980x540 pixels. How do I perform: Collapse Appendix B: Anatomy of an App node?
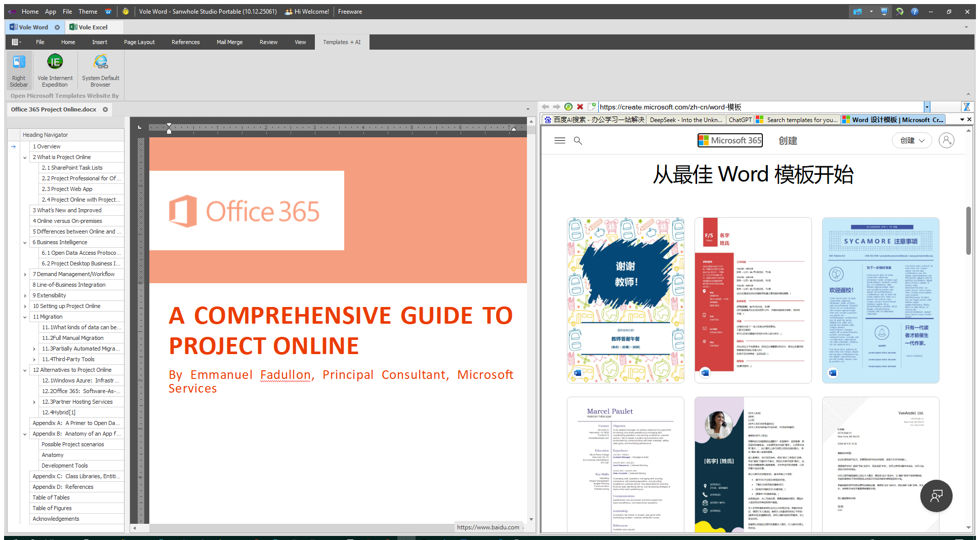coord(25,434)
